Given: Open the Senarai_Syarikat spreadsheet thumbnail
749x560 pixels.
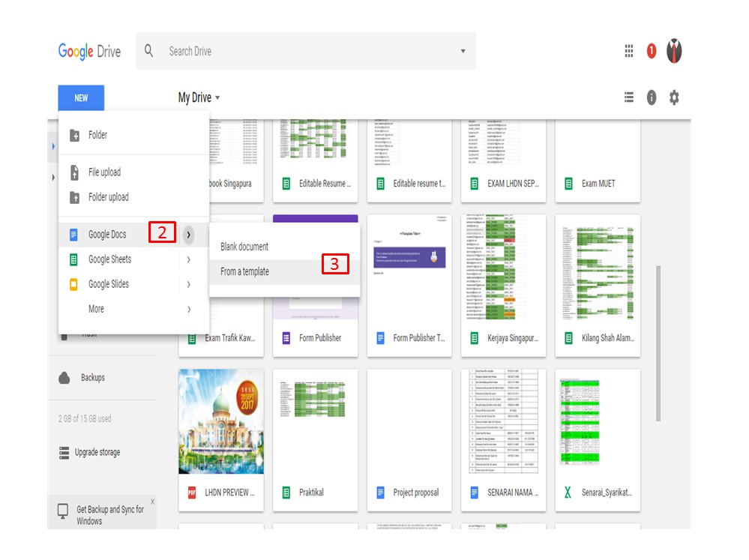Looking at the screenshot, I should point(598,421).
